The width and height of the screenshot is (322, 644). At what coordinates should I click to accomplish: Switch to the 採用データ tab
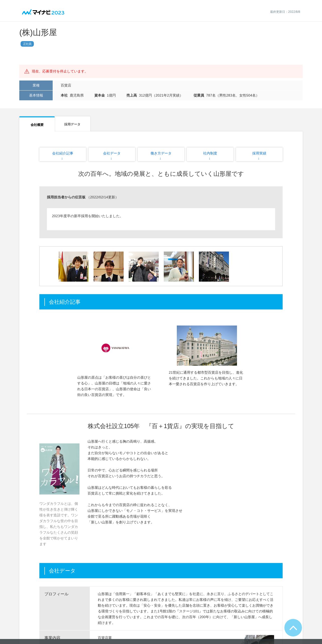(x=72, y=124)
